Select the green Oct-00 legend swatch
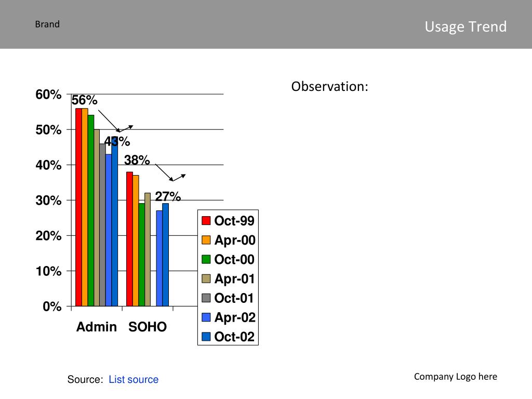 pyautogui.click(x=206, y=259)
